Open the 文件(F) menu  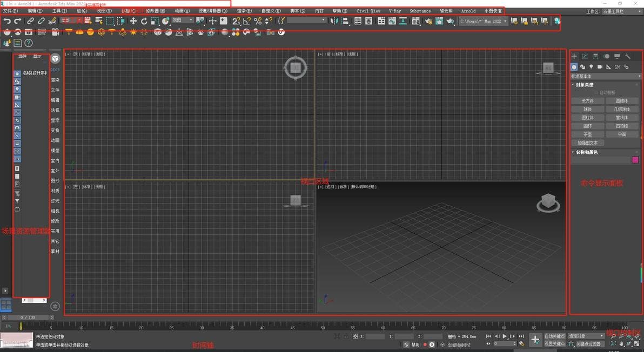[x=10, y=11]
